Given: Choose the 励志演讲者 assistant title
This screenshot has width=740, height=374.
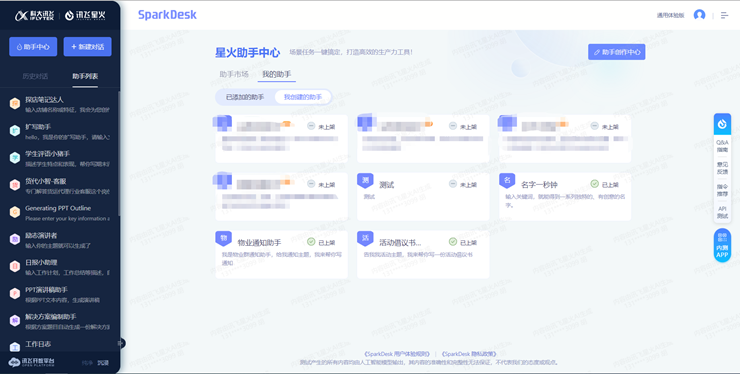Looking at the screenshot, I should (x=41, y=235).
